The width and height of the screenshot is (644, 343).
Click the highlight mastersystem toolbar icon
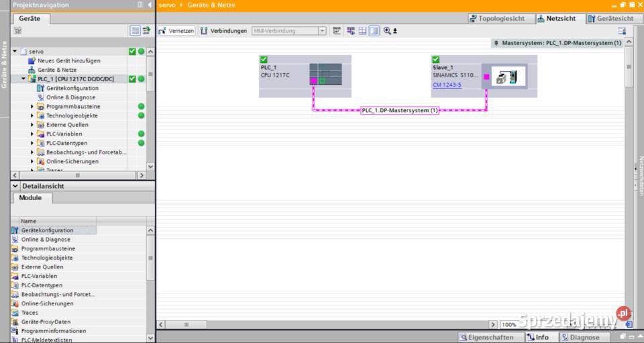pos(351,31)
